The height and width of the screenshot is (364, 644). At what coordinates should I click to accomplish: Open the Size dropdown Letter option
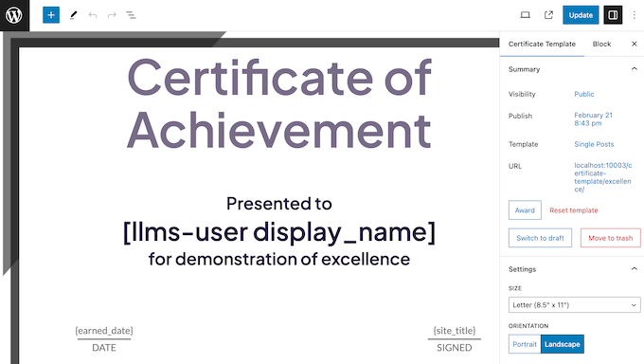point(574,305)
